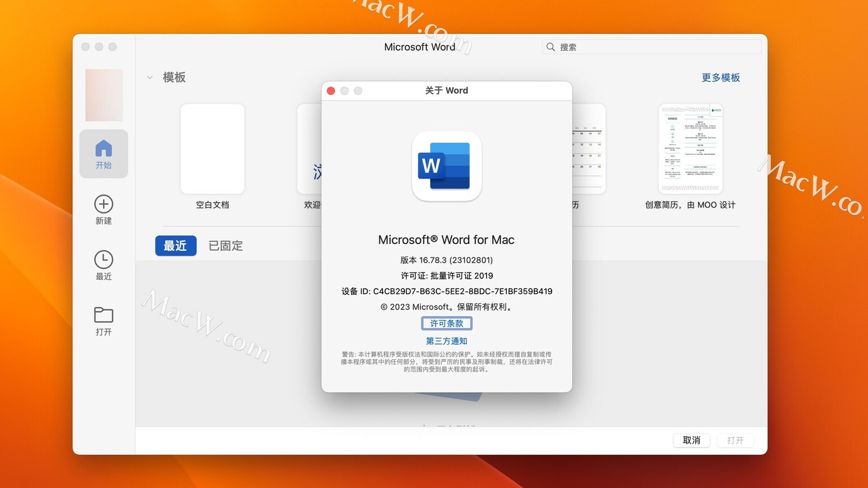Open the Recent (最近) clock icon
This screenshot has width=868, height=488.
point(103,260)
